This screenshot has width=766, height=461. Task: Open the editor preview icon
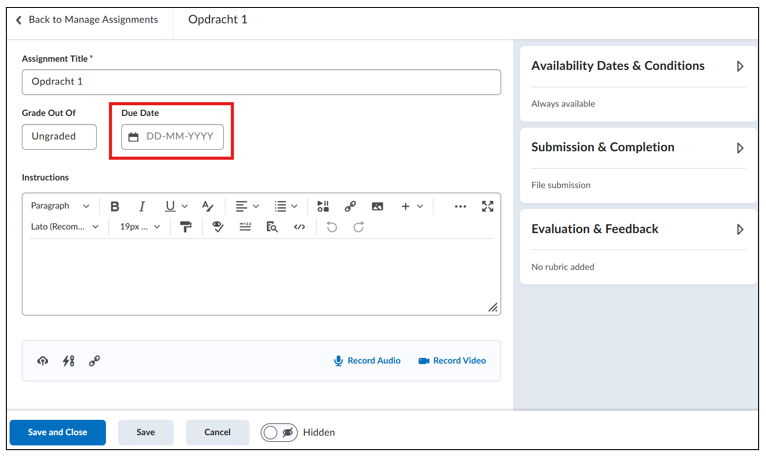click(272, 227)
